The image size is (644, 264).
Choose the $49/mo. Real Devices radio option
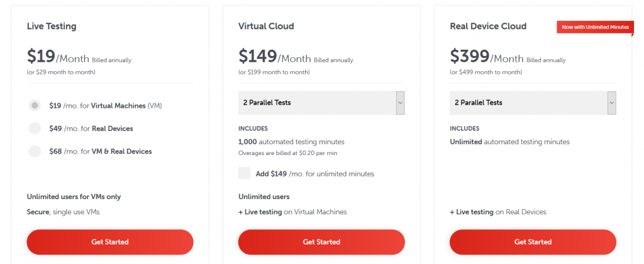coord(35,129)
